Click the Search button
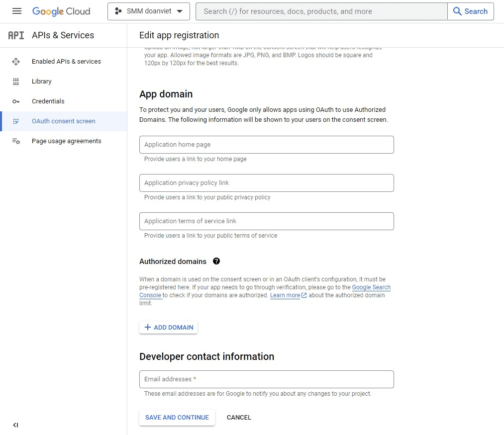Viewport: 504px width, 435px height. 470,11
